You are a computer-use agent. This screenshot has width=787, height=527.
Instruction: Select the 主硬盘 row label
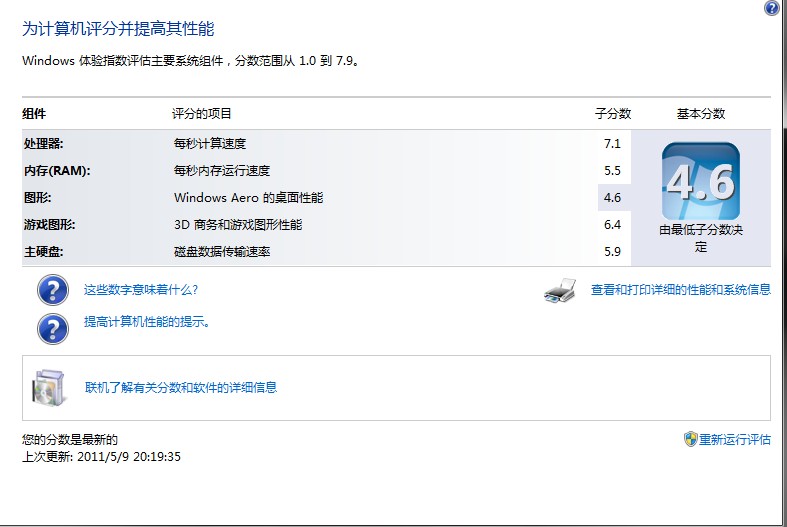pos(44,252)
